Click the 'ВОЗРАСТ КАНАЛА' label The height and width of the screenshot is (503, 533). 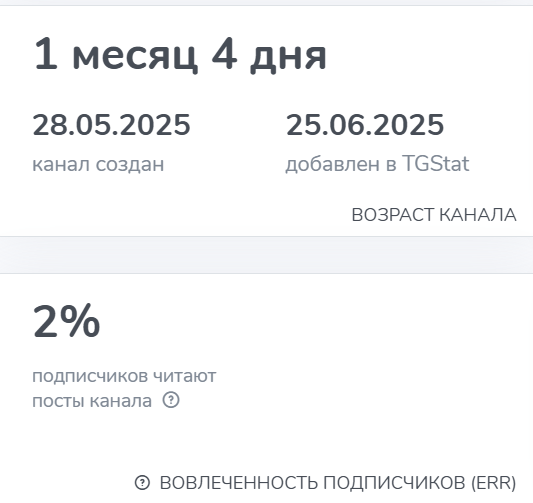[434, 215]
